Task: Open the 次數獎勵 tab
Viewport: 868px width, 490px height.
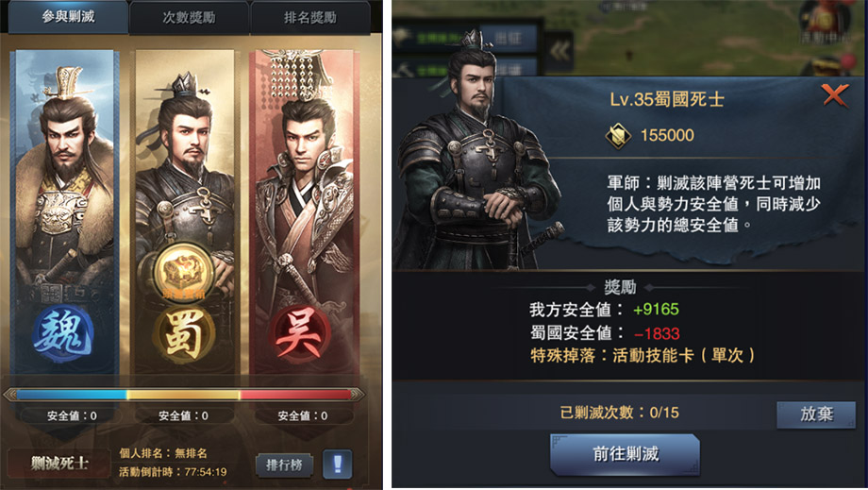Action: coord(189,18)
